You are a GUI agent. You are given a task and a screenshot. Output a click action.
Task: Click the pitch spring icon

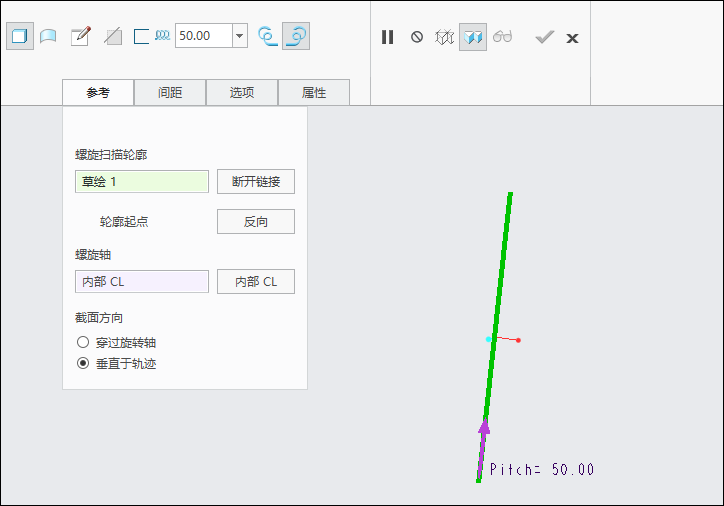click(163, 35)
